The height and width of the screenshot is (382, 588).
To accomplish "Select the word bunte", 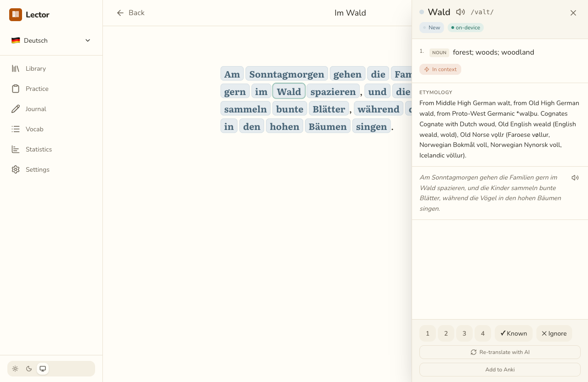I will pyautogui.click(x=289, y=109).
